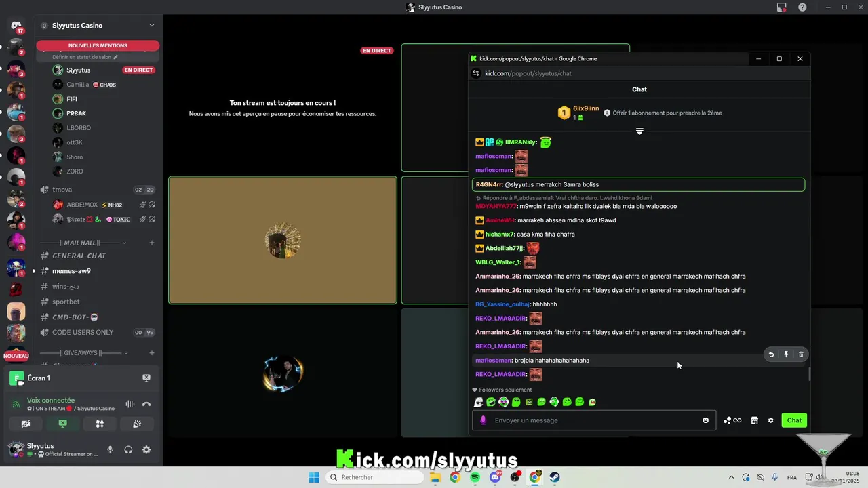Click the Rechercher taskbar search box
The height and width of the screenshot is (488, 868).
[375, 477]
